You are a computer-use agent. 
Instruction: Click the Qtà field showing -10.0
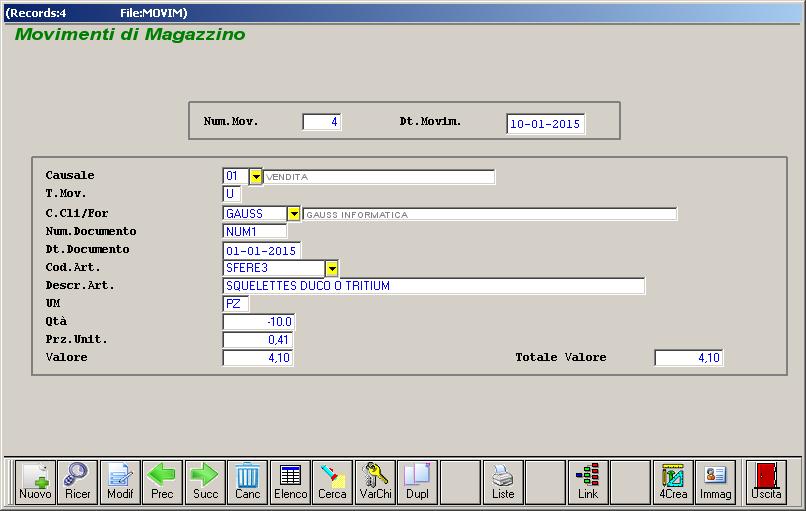[259, 322]
